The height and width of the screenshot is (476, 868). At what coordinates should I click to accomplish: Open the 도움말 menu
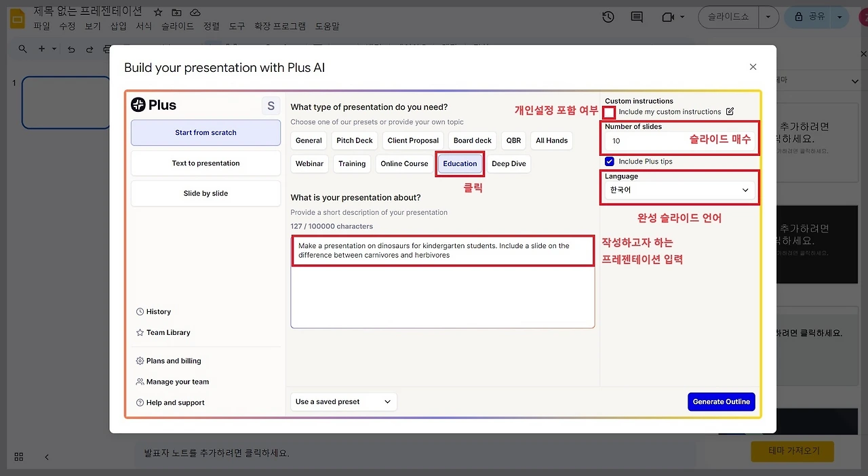coord(328,26)
